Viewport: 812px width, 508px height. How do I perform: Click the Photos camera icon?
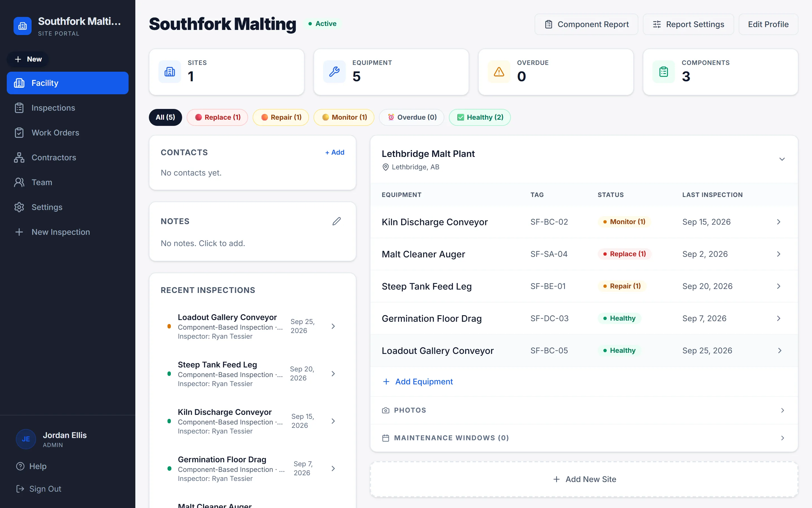tap(385, 410)
